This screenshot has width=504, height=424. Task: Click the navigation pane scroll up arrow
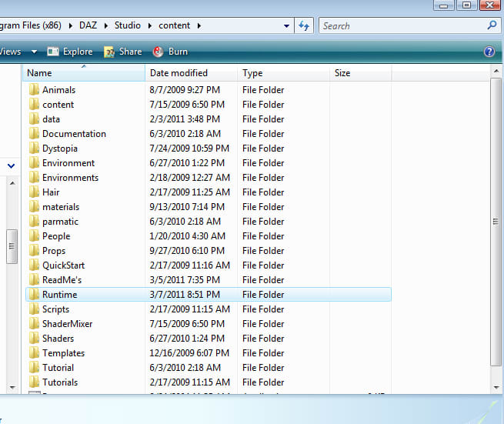click(x=12, y=183)
